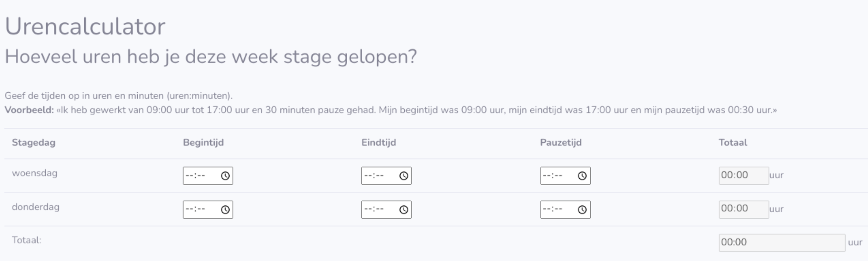The image size is (868, 261).
Task: Focus hours digits of woensdag Pauzetijd field
Action: point(546,176)
